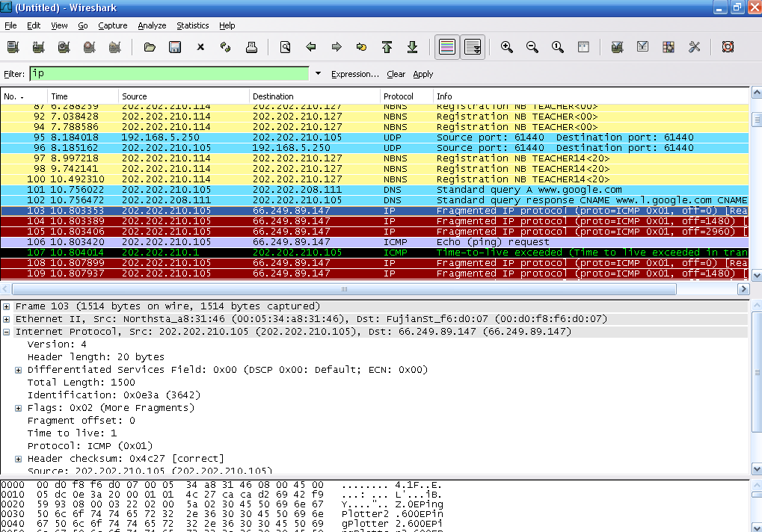Open the filter history dropdown arrow
The image size is (762, 532).
pos(318,74)
